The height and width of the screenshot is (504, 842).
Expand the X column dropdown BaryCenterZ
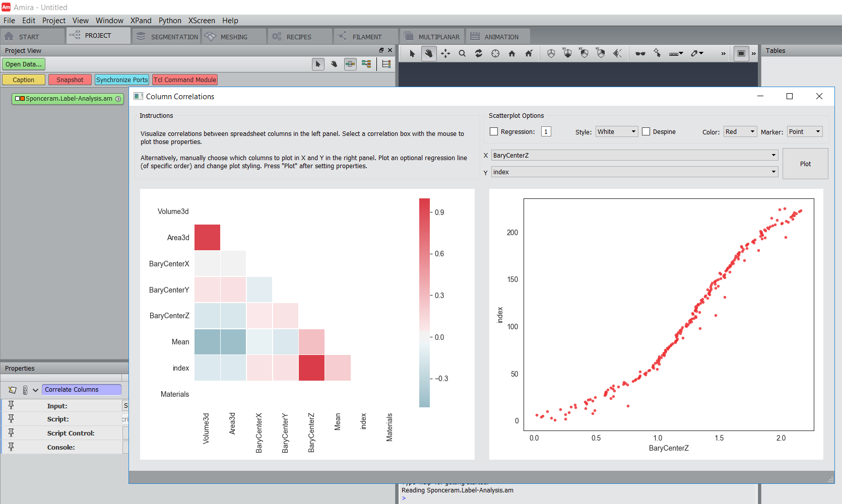coord(634,155)
